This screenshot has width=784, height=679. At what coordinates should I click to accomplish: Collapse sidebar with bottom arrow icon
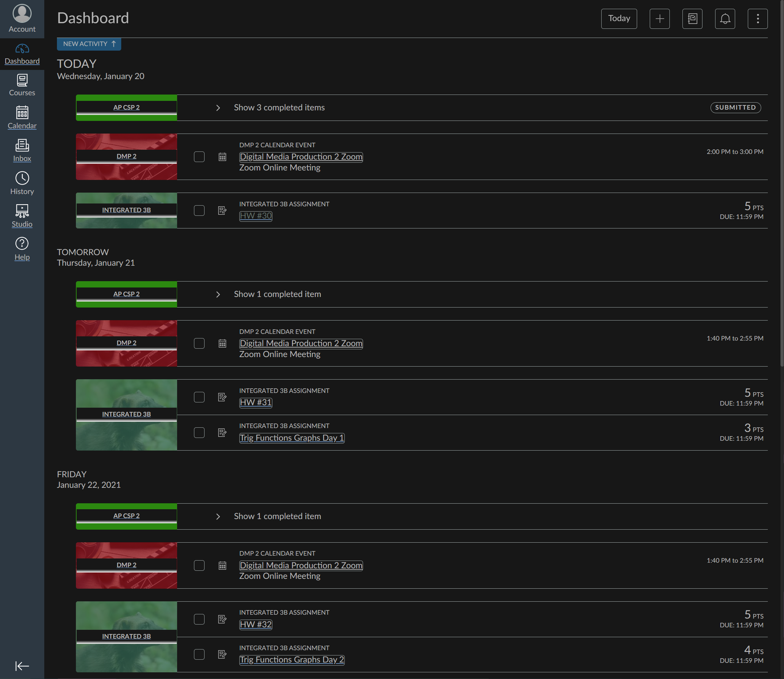pyautogui.click(x=22, y=666)
